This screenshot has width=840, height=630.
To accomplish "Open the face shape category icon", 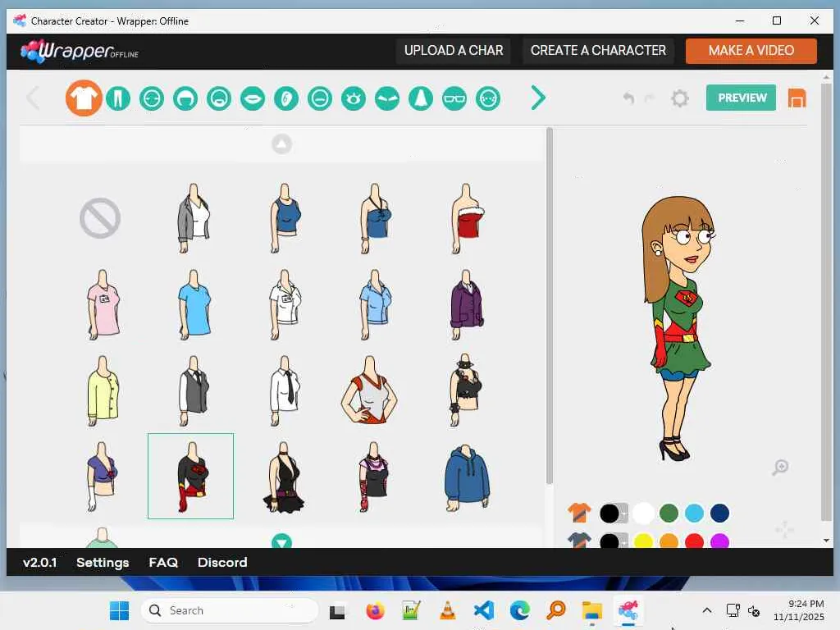I will [152, 98].
